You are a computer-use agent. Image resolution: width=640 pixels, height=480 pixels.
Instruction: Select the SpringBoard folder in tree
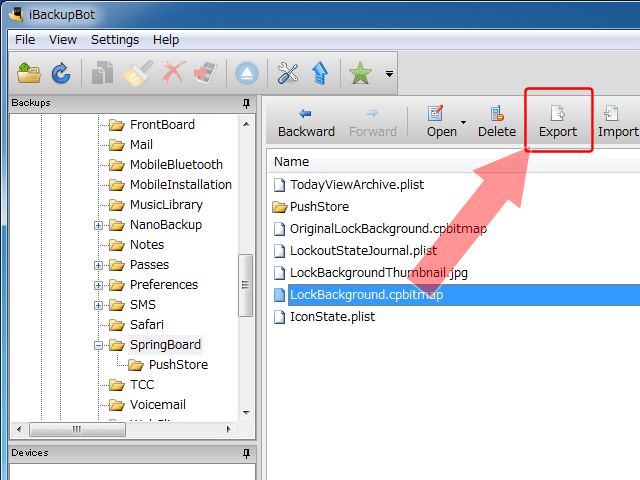165,344
